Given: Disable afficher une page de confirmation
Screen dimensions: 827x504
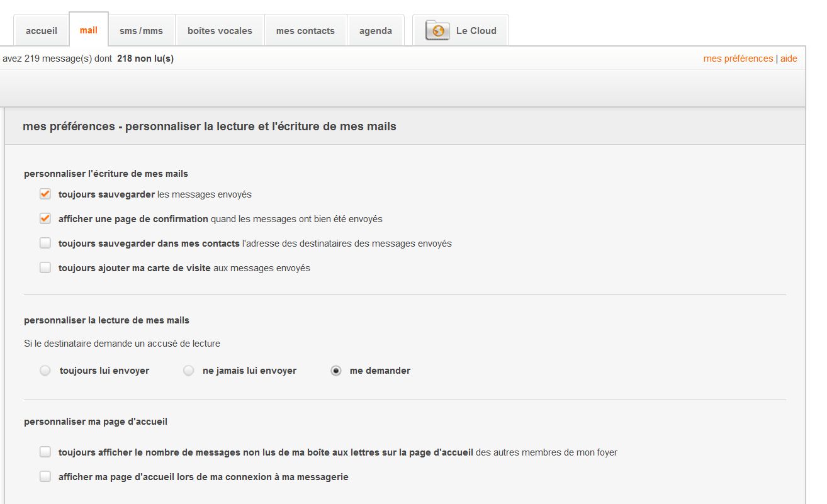Looking at the screenshot, I should point(45,219).
